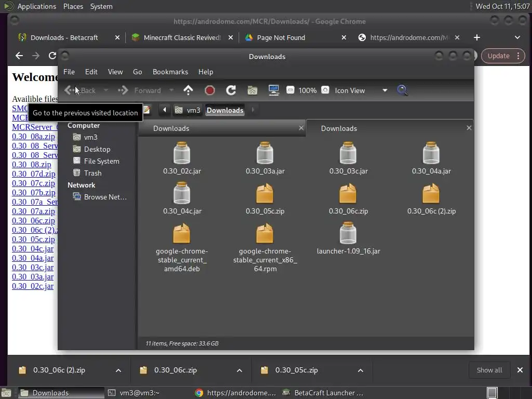The height and width of the screenshot is (399, 532).
Task: Select google-chrome-stable_current_x86_64.rpm package icon
Action: [264, 233]
